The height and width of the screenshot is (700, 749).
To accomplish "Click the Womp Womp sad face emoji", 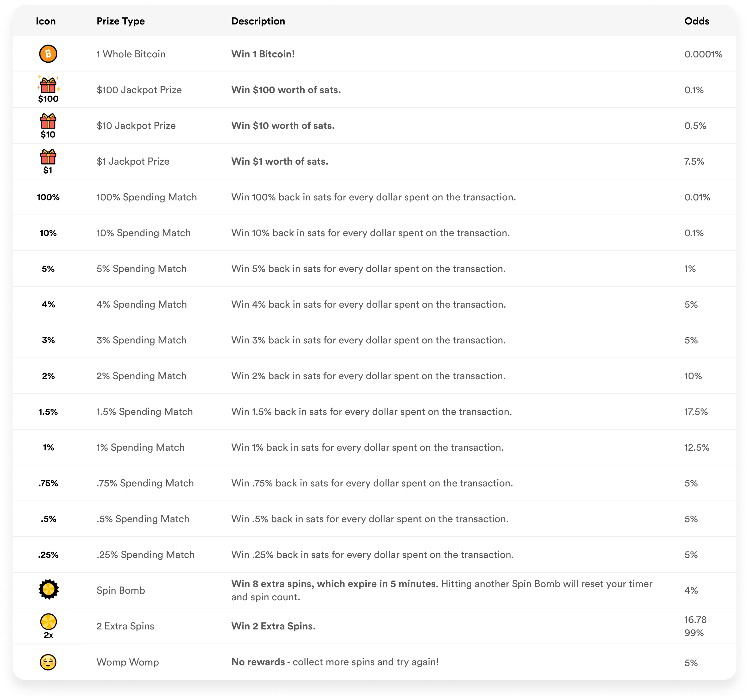I will point(48,662).
